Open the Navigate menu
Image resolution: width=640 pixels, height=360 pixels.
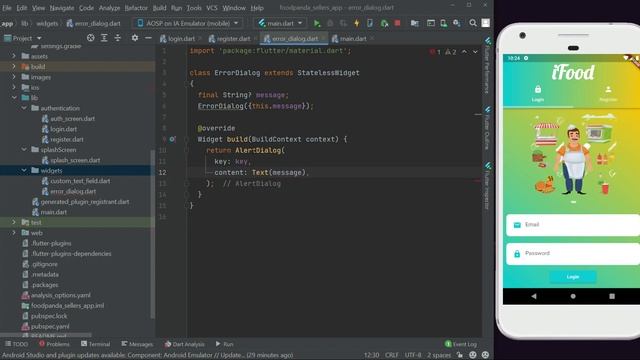[62, 8]
